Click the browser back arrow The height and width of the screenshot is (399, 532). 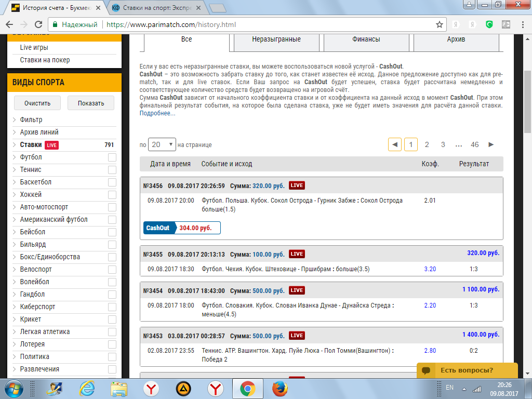[x=9, y=24]
